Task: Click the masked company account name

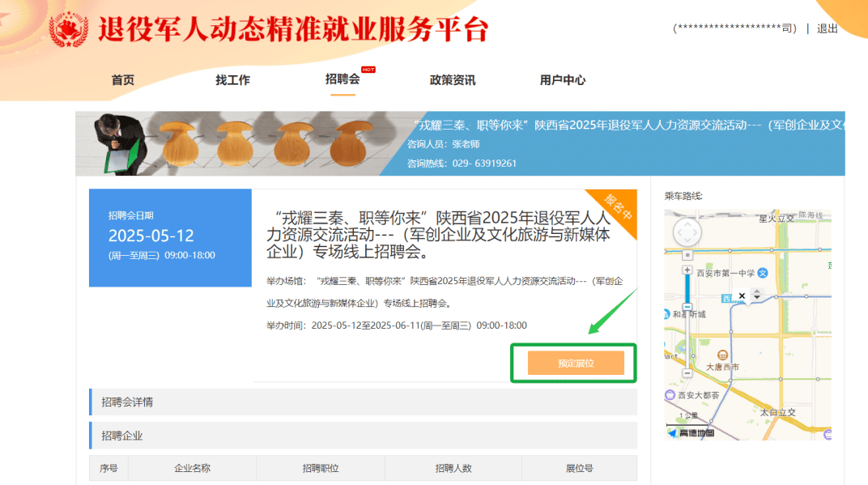Action: coord(734,28)
